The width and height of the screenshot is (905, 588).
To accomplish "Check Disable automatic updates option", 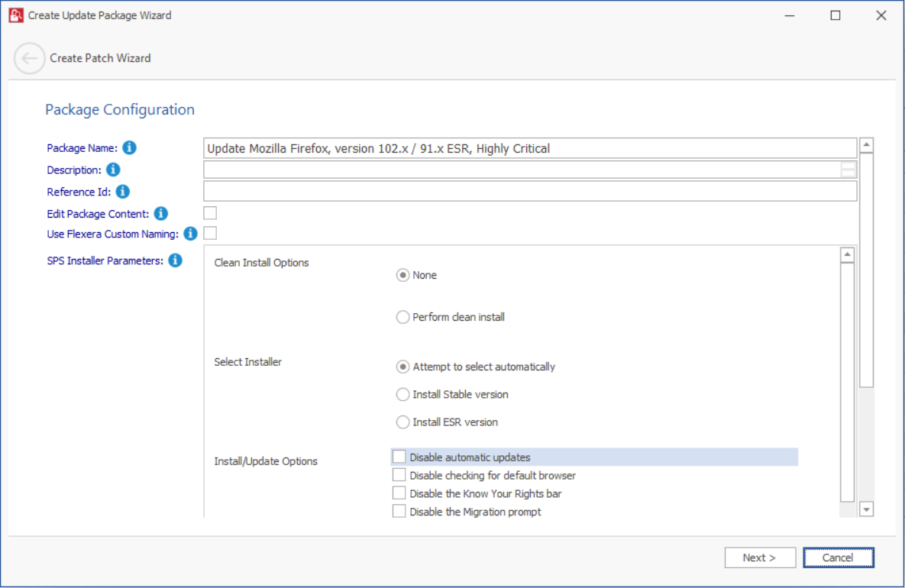I will point(399,457).
